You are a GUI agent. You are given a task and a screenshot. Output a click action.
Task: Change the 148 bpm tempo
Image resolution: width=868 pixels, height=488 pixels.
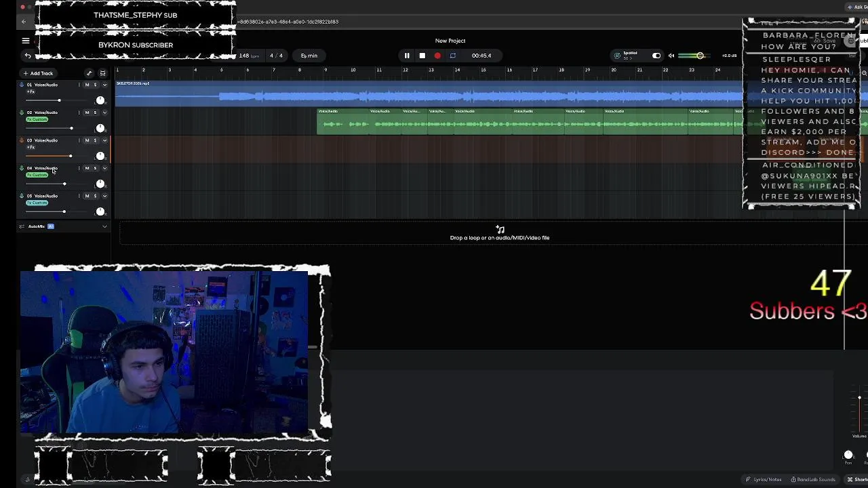tap(249, 56)
